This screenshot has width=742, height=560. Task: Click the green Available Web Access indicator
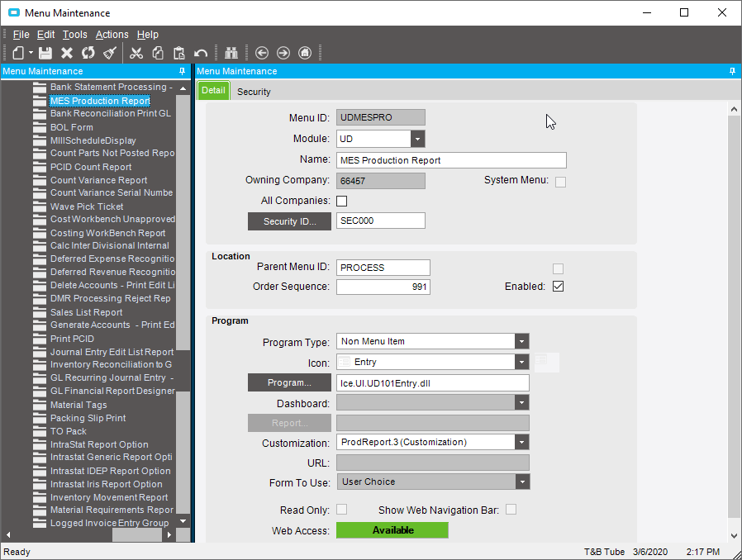(392, 530)
